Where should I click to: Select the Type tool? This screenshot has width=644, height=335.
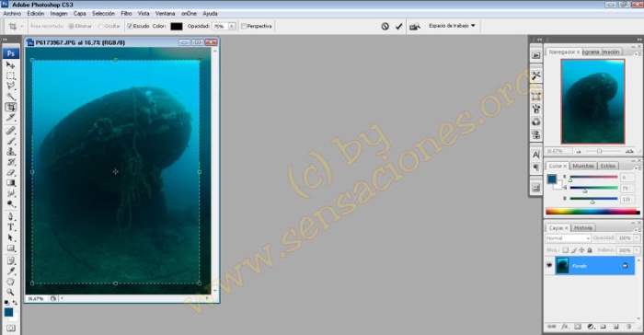[11, 227]
